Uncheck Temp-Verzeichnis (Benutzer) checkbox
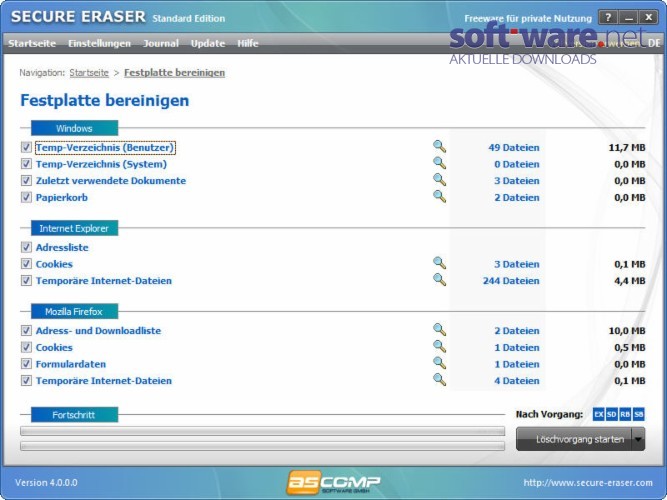667x500 pixels. coord(26,147)
